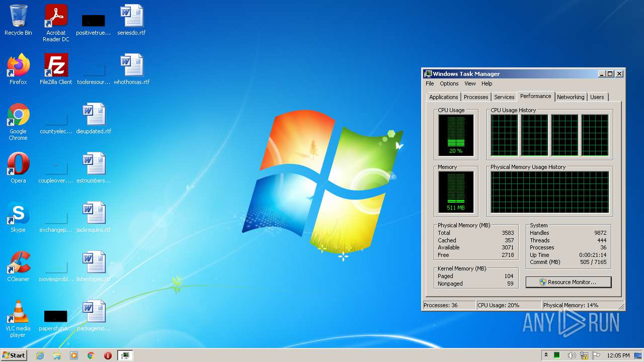This screenshot has width=644, height=362.
Task: Click the 'CPU Usage: 20%' status bar entry
Action: pos(509,305)
